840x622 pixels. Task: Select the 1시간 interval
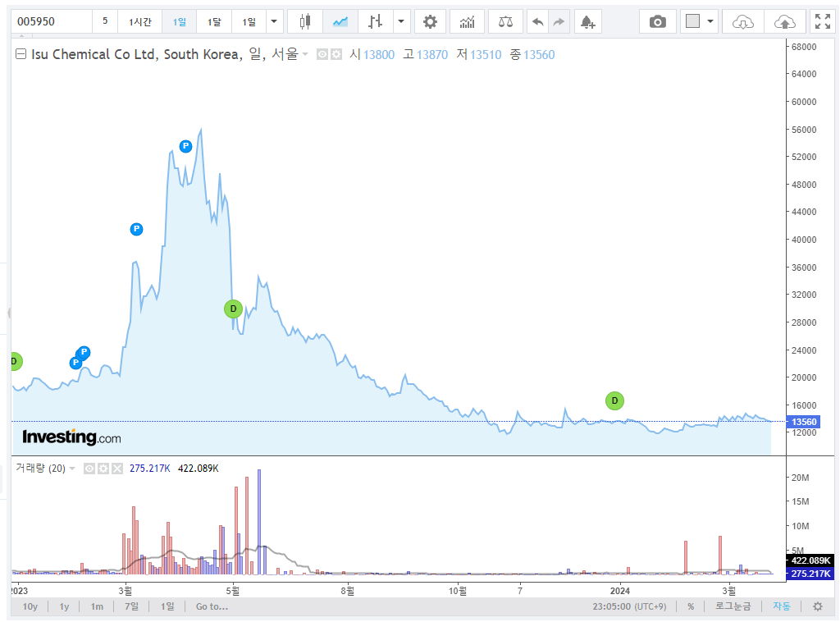(x=139, y=22)
